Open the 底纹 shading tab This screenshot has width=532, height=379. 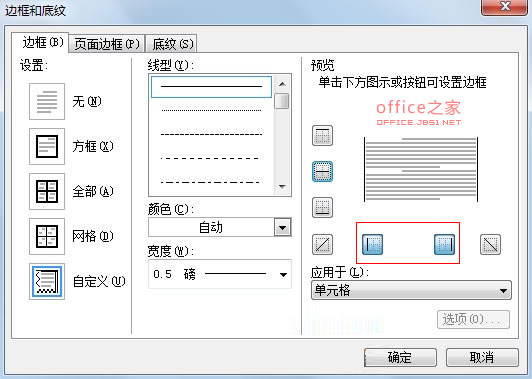point(172,44)
